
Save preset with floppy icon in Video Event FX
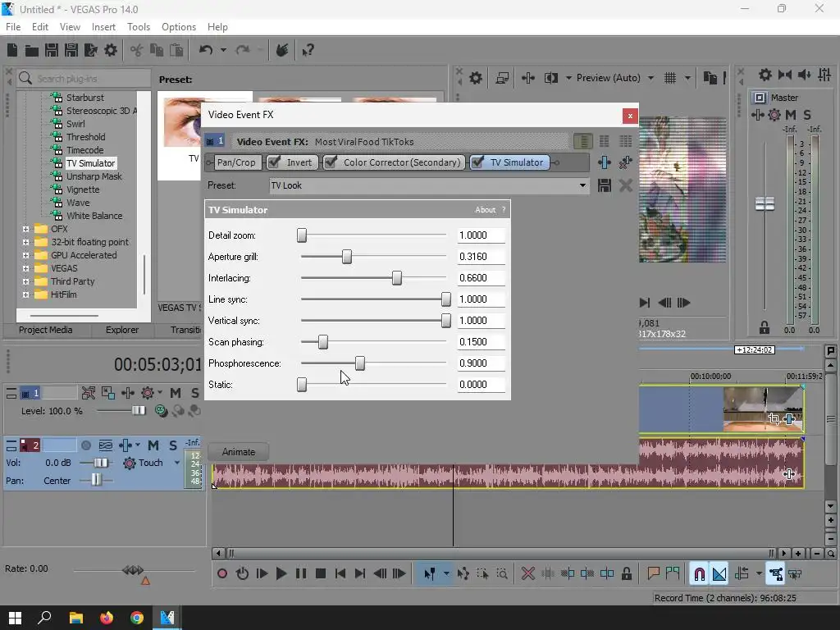click(x=605, y=185)
